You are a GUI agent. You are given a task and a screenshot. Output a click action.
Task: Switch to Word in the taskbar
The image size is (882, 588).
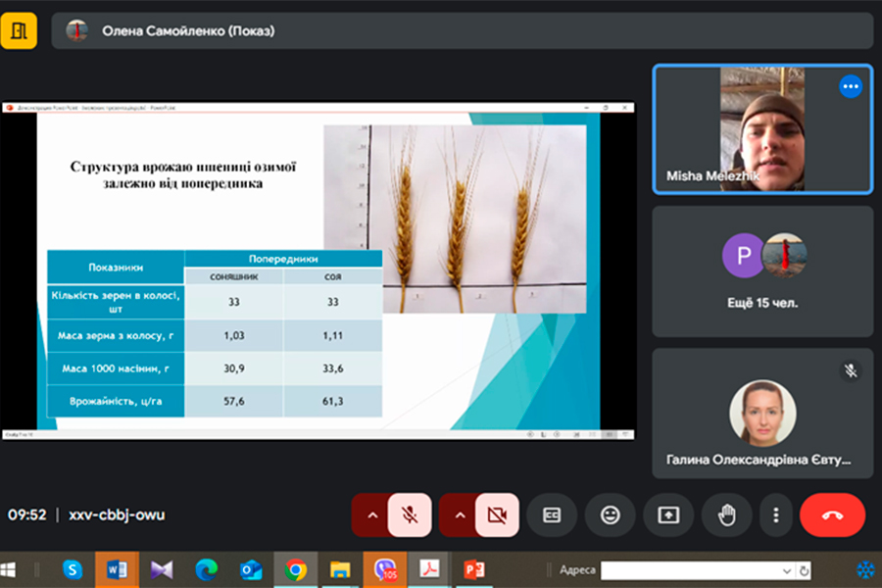117,570
